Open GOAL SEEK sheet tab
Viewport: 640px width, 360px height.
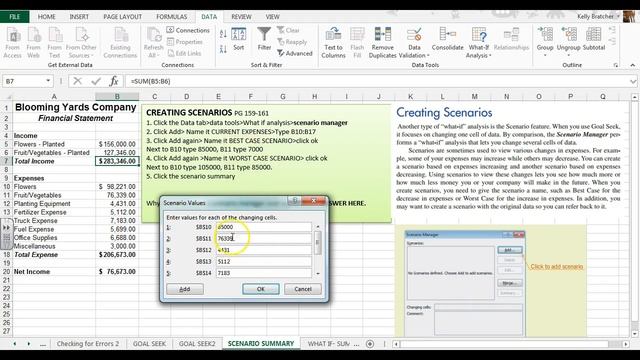(149, 344)
